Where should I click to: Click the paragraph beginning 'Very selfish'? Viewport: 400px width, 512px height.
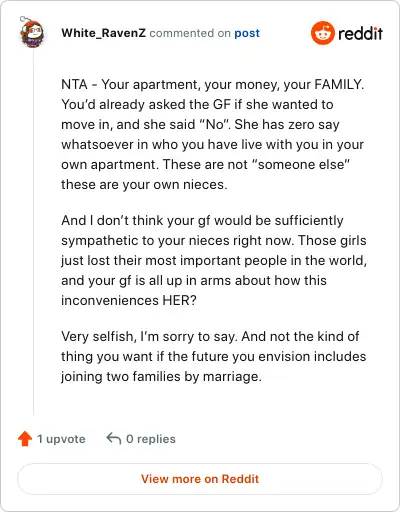213,356
